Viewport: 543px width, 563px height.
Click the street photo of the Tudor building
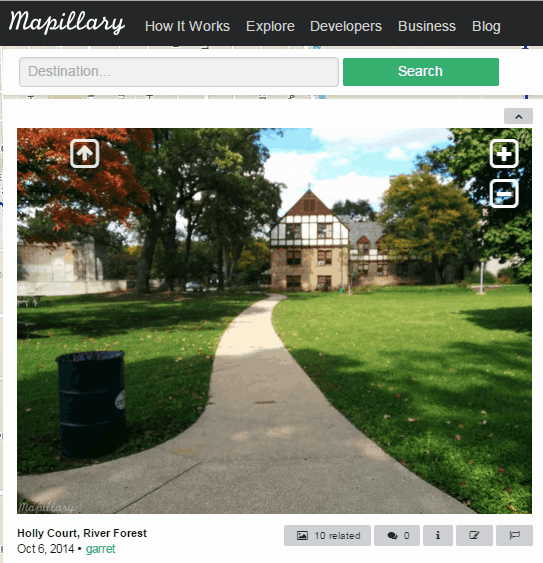coord(274,321)
